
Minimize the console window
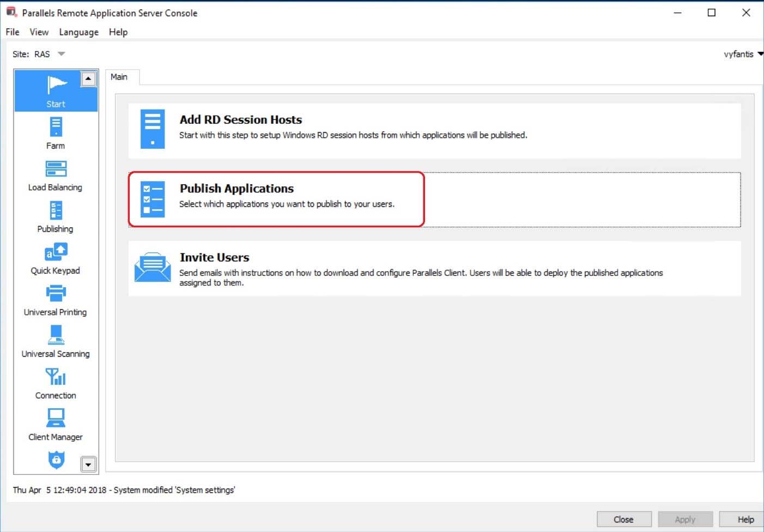click(678, 13)
